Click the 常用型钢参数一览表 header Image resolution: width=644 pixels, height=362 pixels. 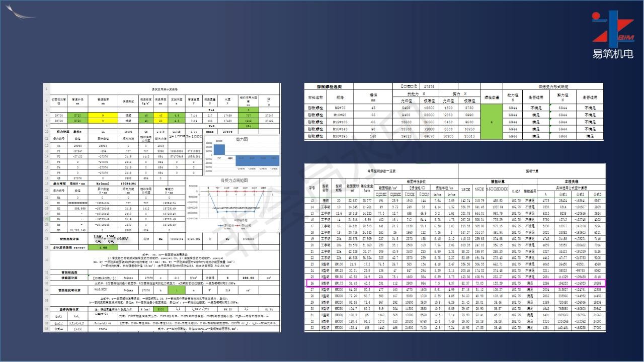381,171
